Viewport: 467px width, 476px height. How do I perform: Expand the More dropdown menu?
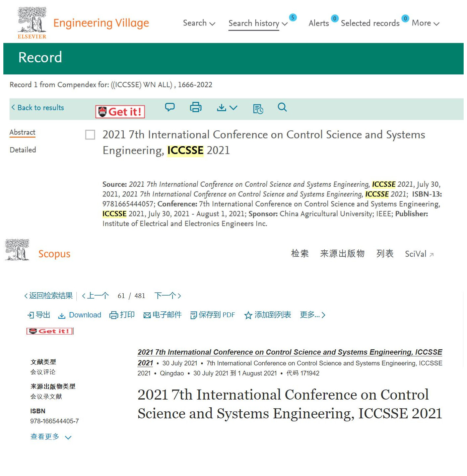(425, 23)
